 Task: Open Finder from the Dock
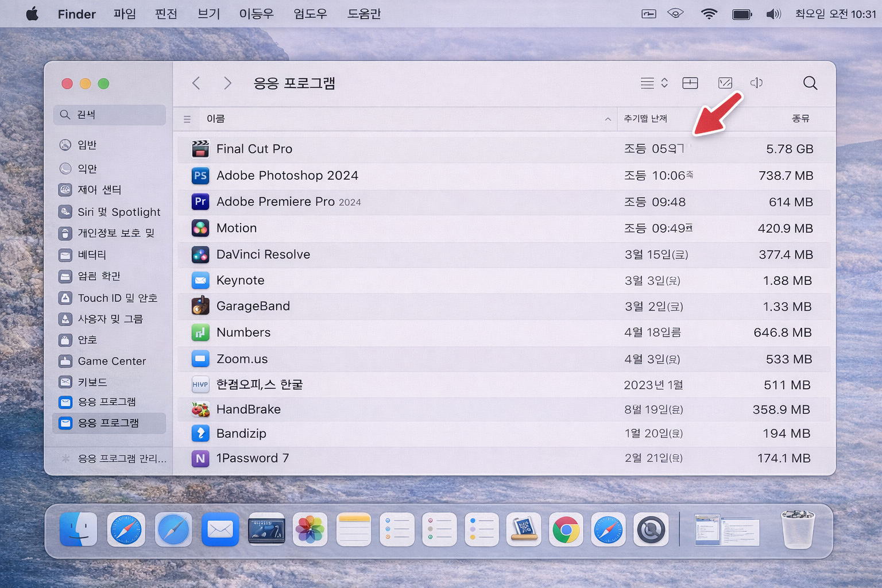[x=79, y=529]
